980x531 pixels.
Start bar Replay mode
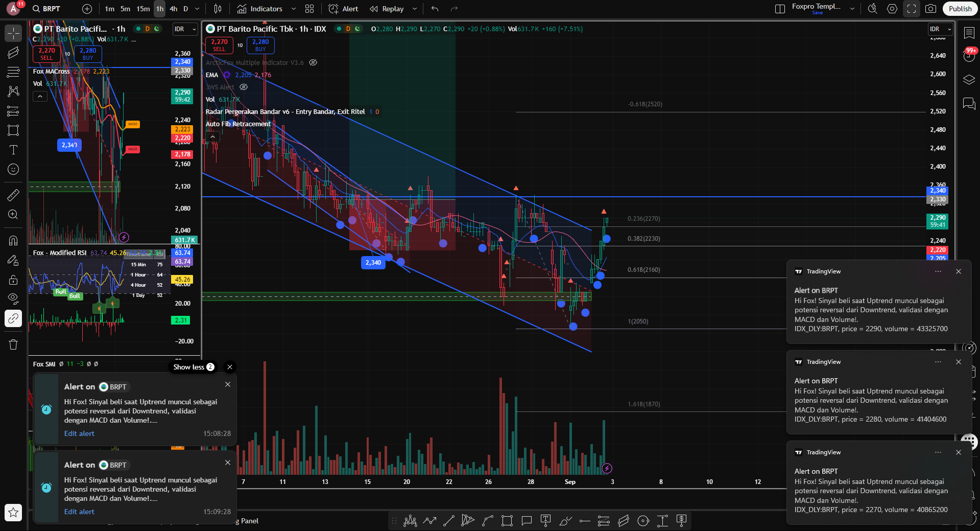(x=387, y=9)
